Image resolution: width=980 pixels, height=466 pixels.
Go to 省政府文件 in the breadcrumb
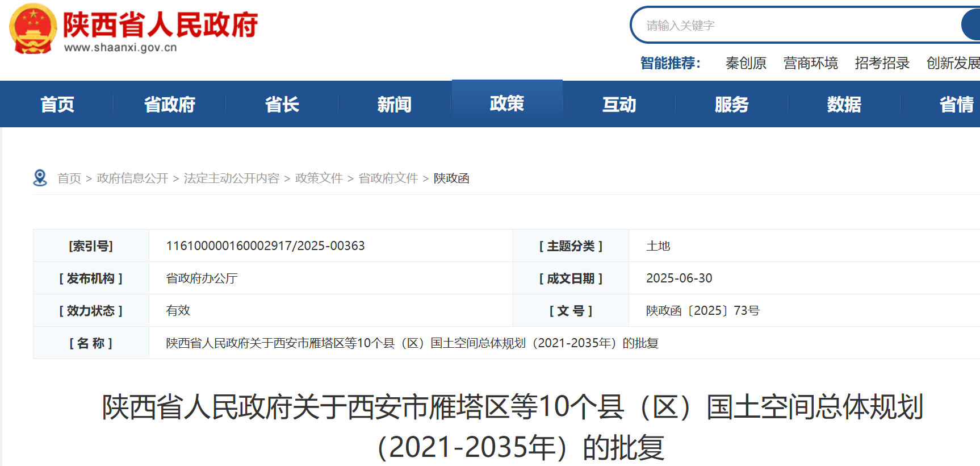click(388, 178)
